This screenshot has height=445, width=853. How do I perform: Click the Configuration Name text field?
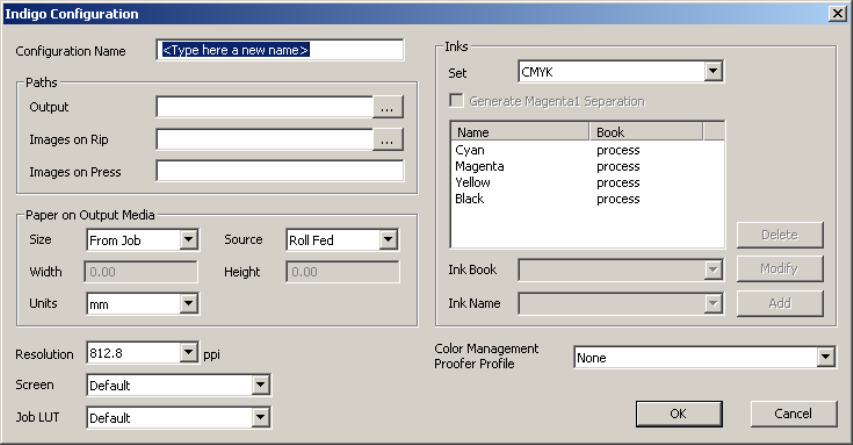[x=280, y=50]
